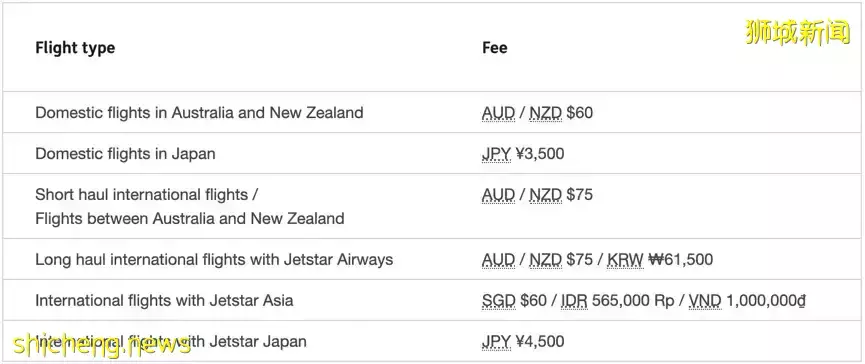Click International flights with Jetstar Japan text
This screenshot has height=364, width=865.
click(x=170, y=341)
